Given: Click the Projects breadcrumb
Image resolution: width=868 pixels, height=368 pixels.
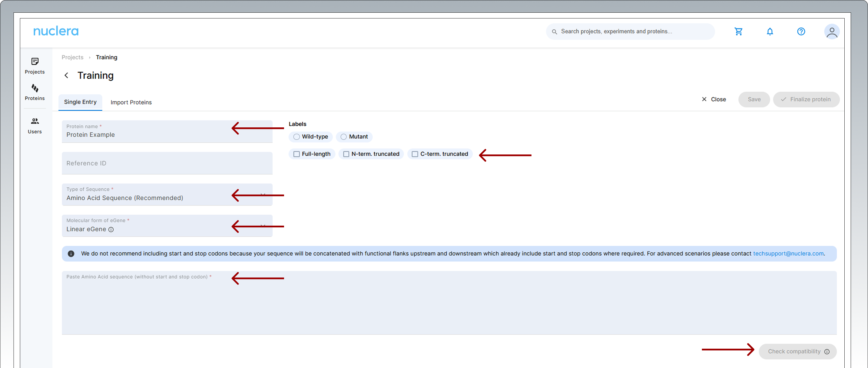Looking at the screenshot, I should (72, 57).
